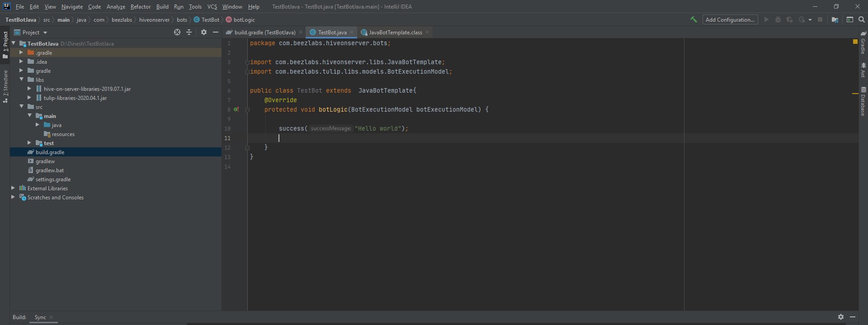This screenshot has width=868, height=325.
Task: Click the editor scrollbar warning stripe mark
Action: (855, 93)
